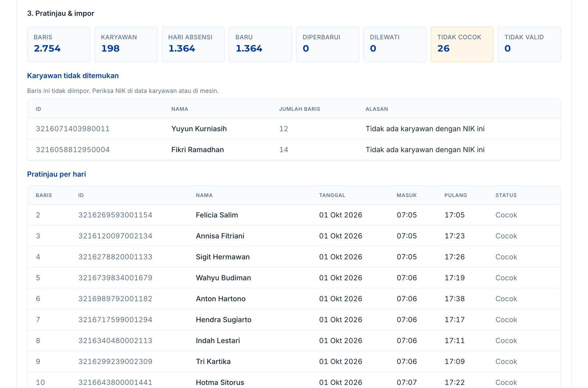Click the date 01 Okt 2026 for Sigit Hermawan
The width and height of the screenshot is (588, 388).
341,257
